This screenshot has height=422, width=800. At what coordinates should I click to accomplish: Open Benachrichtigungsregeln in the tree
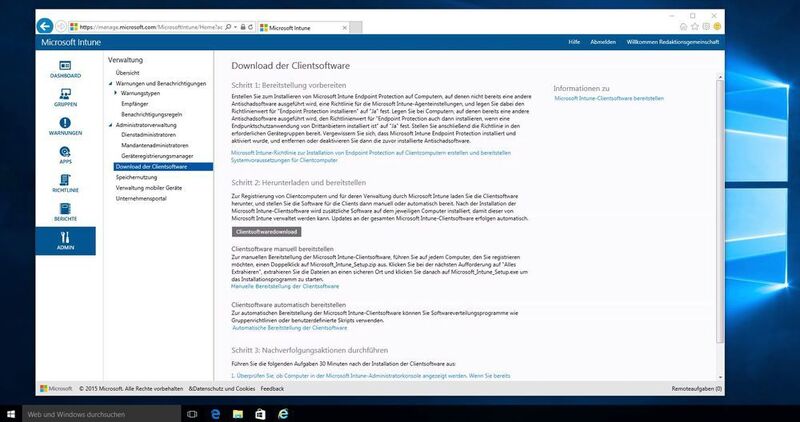point(152,115)
